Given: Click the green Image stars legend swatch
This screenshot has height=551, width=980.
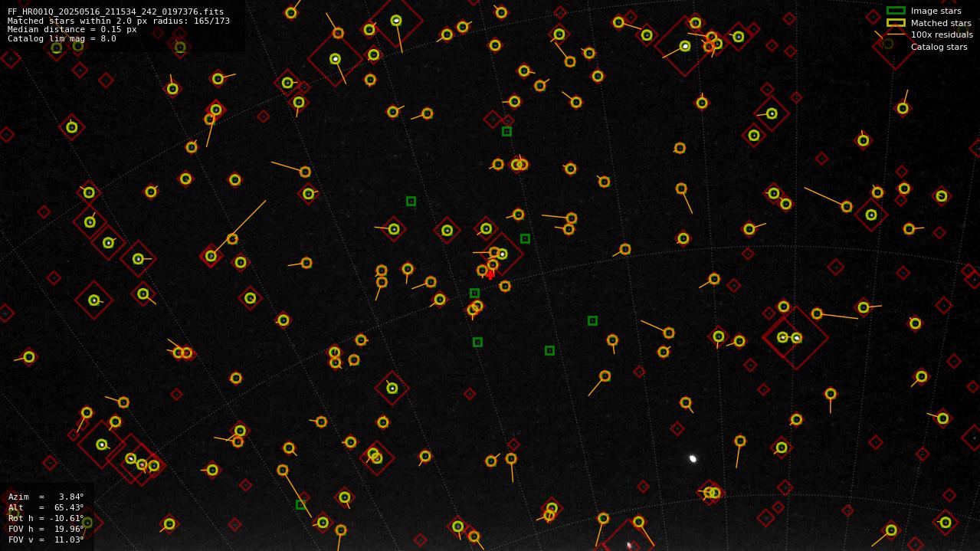Looking at the screenshot, I should click(896, 11).
